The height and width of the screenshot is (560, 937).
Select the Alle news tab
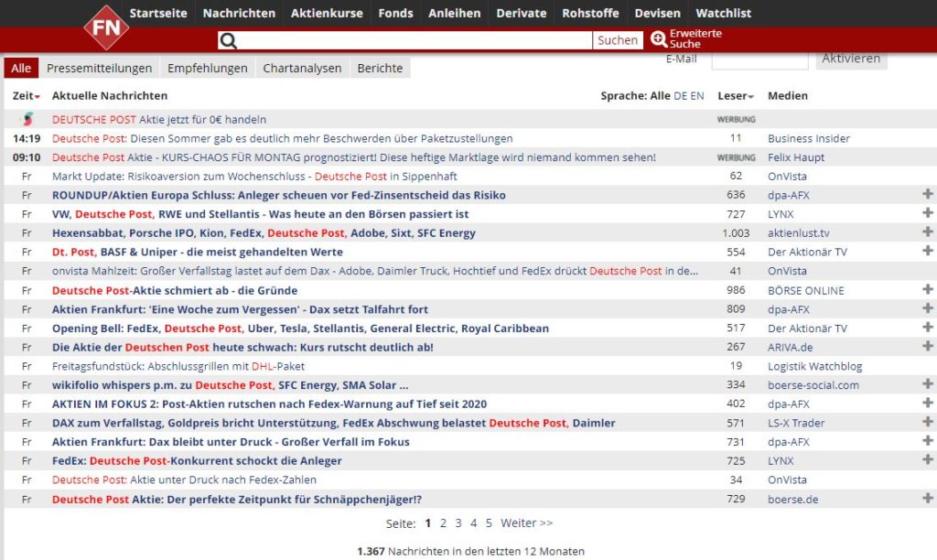tap(21, 68)
